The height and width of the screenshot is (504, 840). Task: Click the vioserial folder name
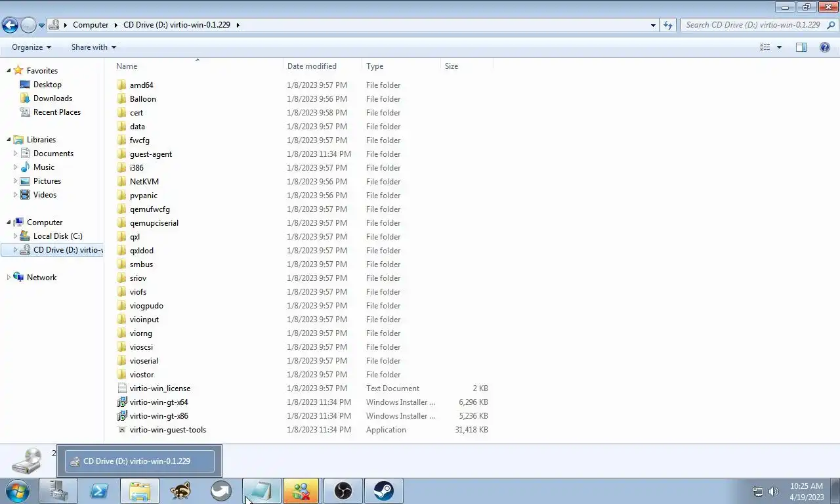click(x=144, y=361)
